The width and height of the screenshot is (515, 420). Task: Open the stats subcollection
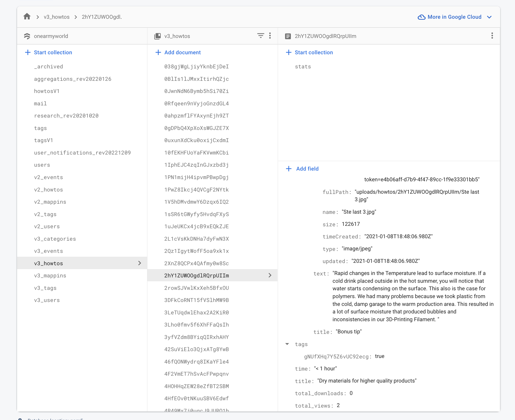coord(303,66)
